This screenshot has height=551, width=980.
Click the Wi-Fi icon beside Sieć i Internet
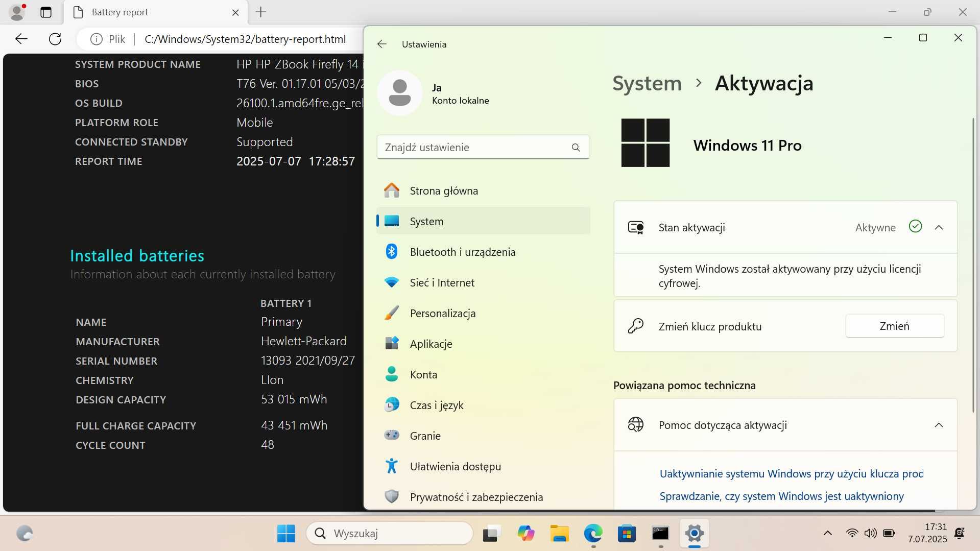click(392, 282)
